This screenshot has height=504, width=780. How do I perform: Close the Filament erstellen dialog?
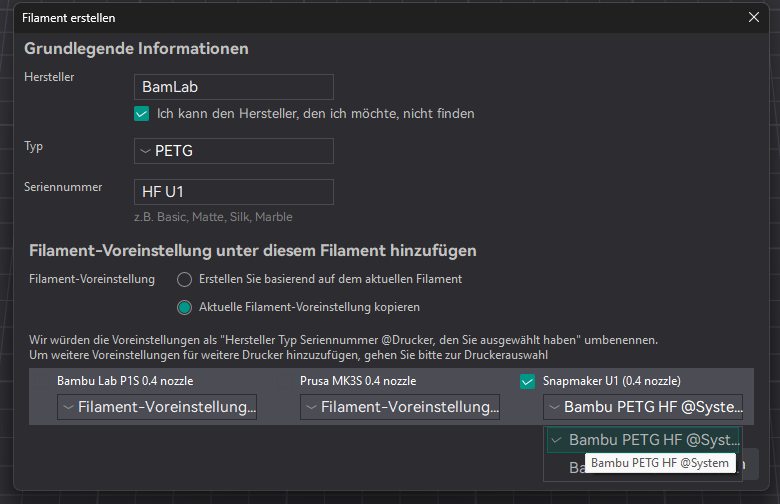753,17
